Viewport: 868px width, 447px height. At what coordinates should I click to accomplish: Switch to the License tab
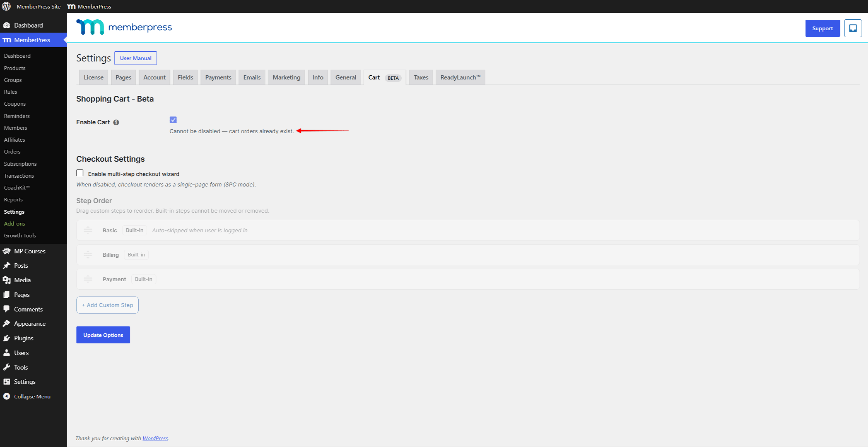point(93,77)
